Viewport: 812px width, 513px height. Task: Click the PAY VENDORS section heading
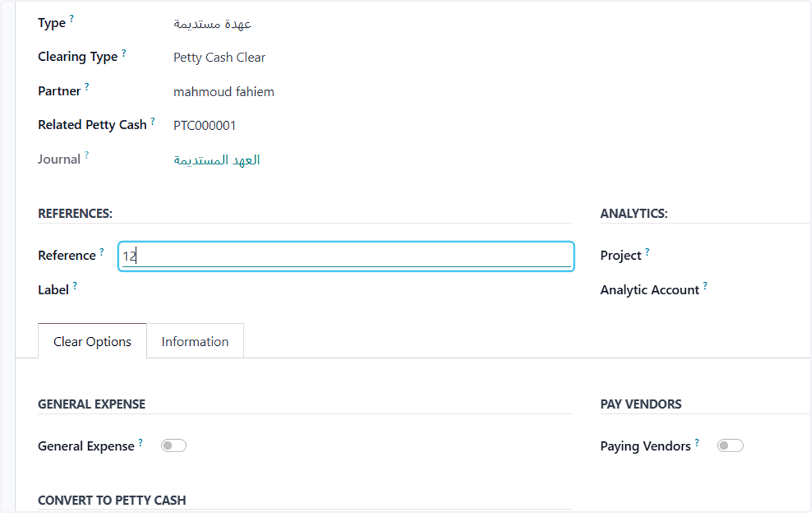(641, 405)
